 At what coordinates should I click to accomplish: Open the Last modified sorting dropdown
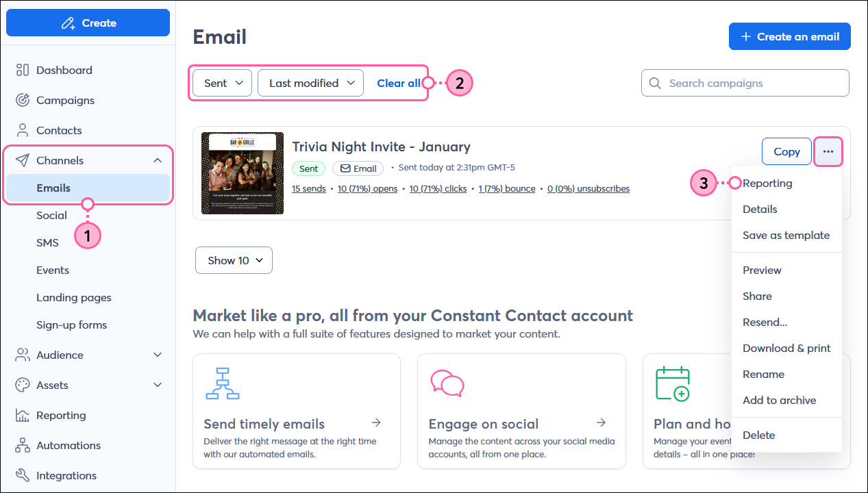[x=310, y=82]
